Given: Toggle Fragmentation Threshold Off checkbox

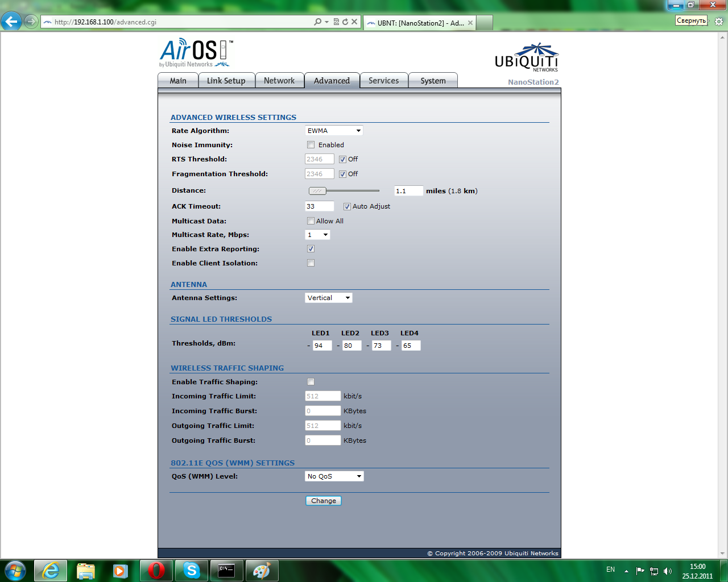Looking at the screenshot, I should (342, 174).
